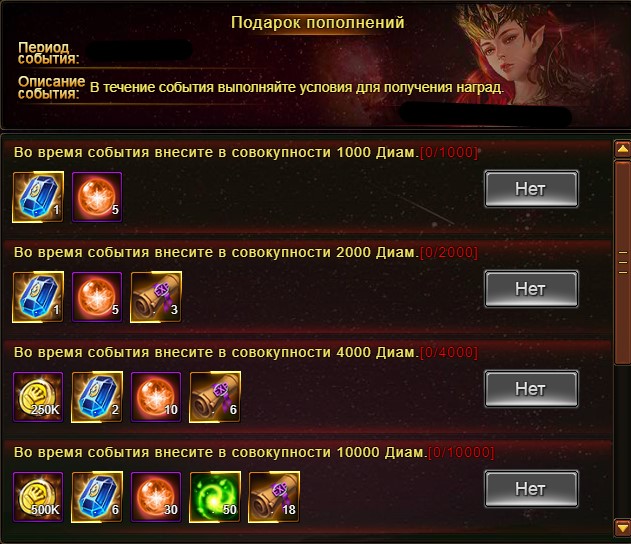The width and height of the screenshot is (631, 544).
Task: Click the EXP scroll reward with count 6
Action: [x=215, y=397]
